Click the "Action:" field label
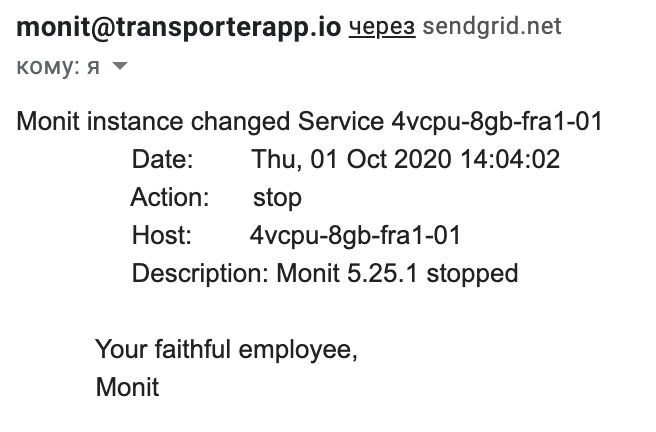This screenshot has height=432, width=656. point(170,197)
